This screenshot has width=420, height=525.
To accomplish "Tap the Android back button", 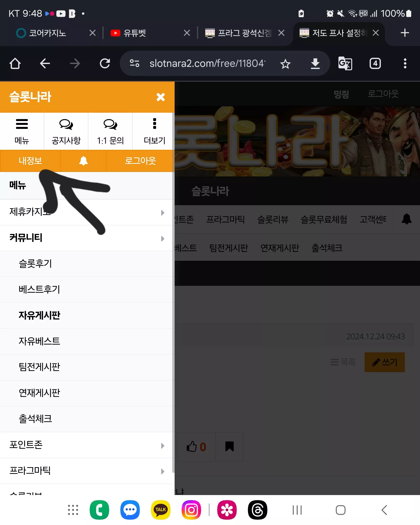I will [x=384, y=510].
